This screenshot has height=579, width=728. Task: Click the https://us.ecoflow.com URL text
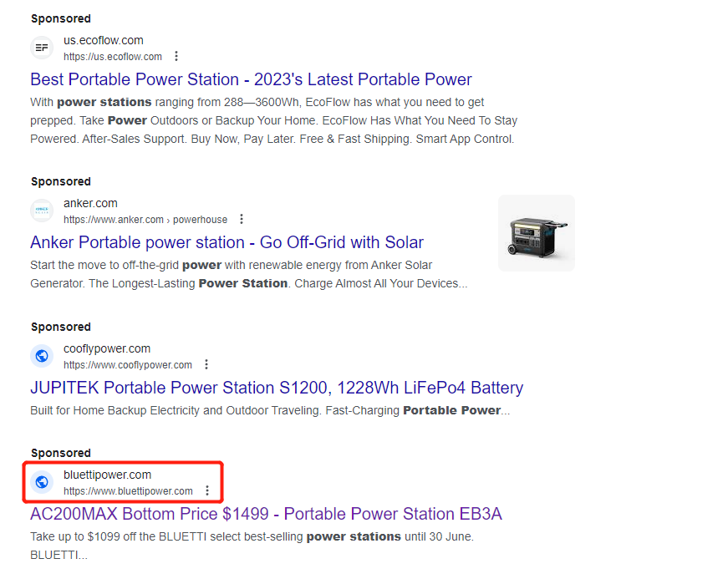click(113, 57)
